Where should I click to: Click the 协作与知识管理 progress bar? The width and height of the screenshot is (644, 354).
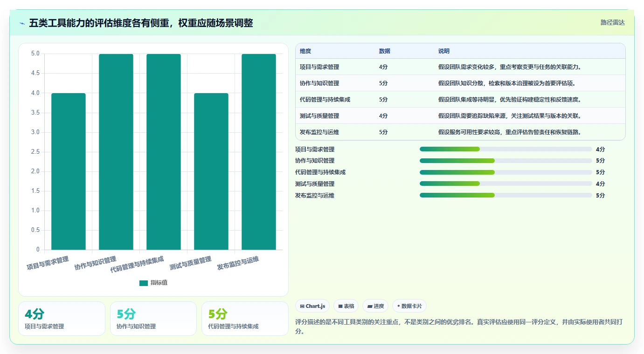point(506,160)
